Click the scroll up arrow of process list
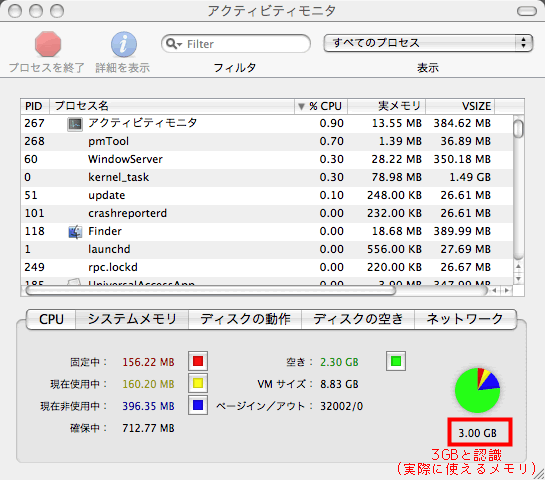Viewport: 545px width, 480px height. [x=518, y=267]
